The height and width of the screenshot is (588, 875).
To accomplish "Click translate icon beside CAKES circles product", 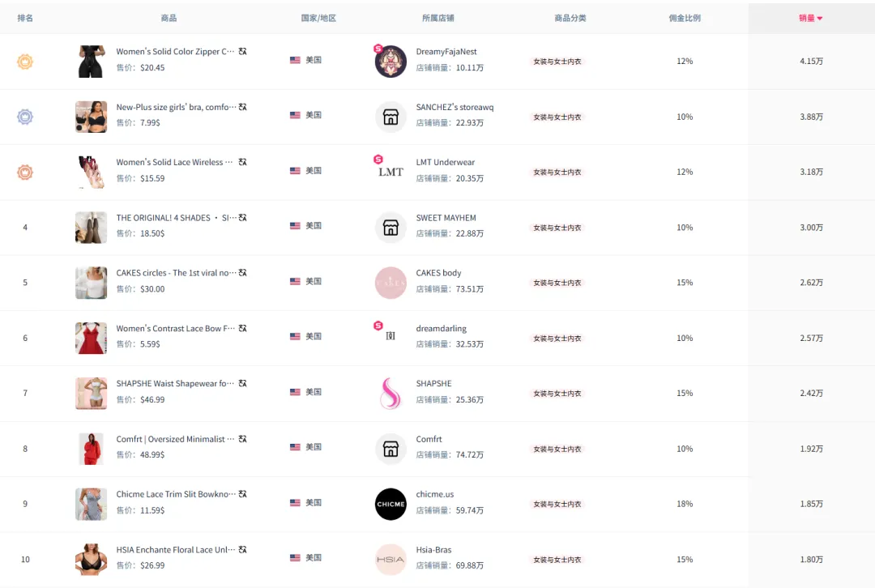I will point(243,273).
